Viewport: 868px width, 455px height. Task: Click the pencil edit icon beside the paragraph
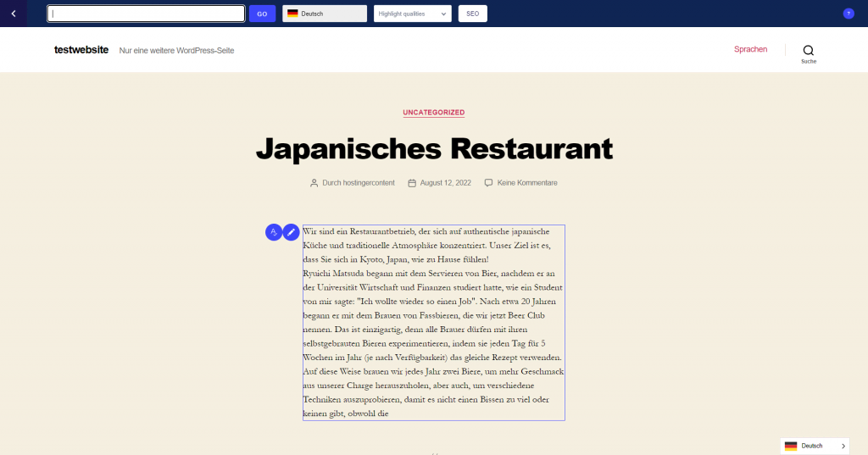[292, 232]
